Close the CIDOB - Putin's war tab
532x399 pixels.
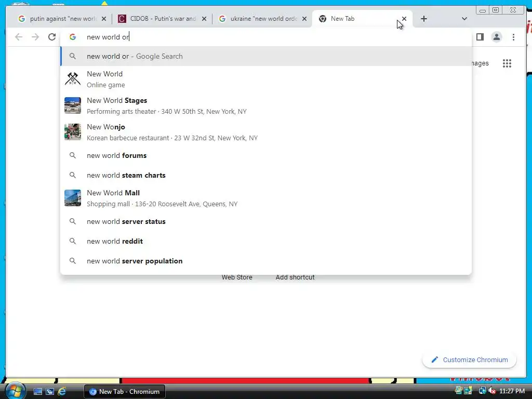point(204,19)
